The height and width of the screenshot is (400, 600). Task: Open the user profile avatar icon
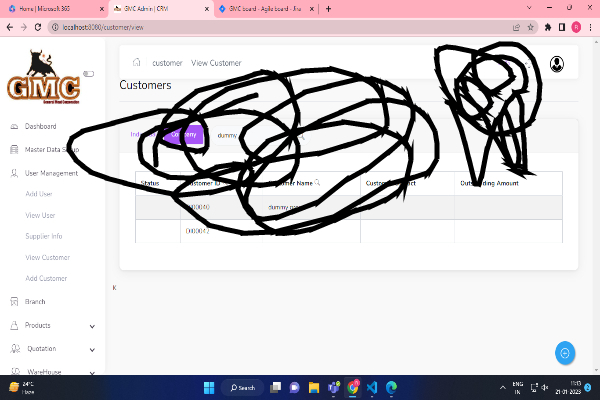click(556, 64)
